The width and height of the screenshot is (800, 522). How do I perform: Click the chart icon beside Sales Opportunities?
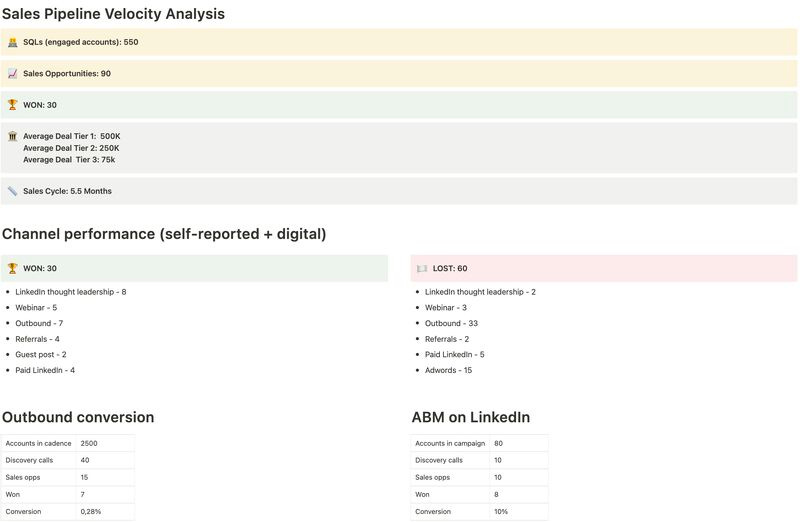13,74
